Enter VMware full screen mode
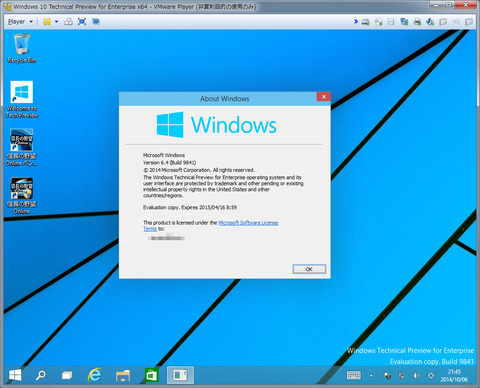The height and width of the screenshot is (388, 480). pos(82,22)
